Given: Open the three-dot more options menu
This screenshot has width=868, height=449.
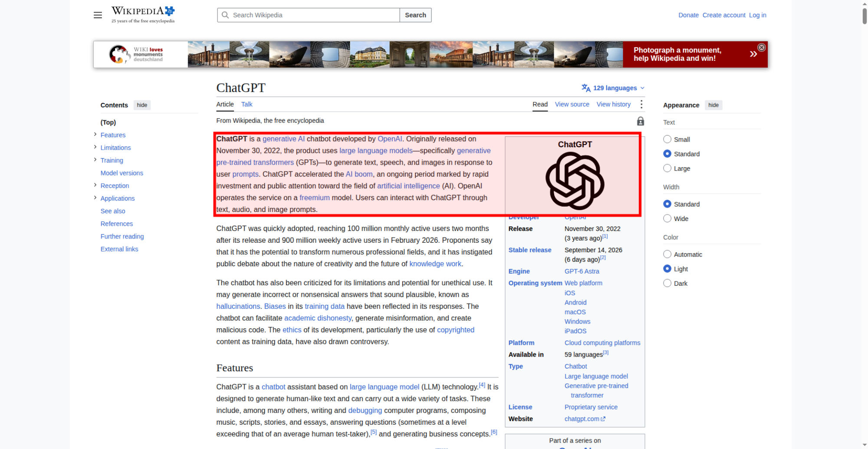Looking at the screenshot, I should (x=641, y=104).
